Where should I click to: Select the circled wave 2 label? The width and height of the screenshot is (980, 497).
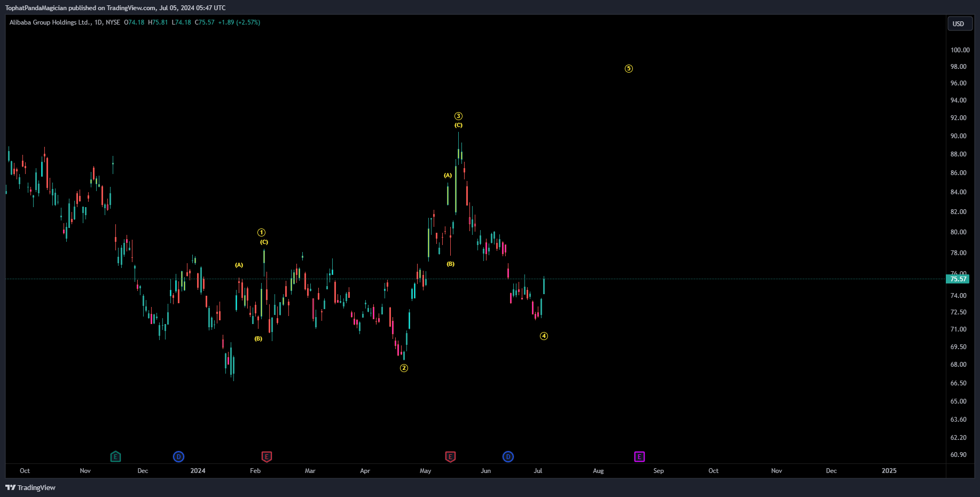tap(404, 368)
